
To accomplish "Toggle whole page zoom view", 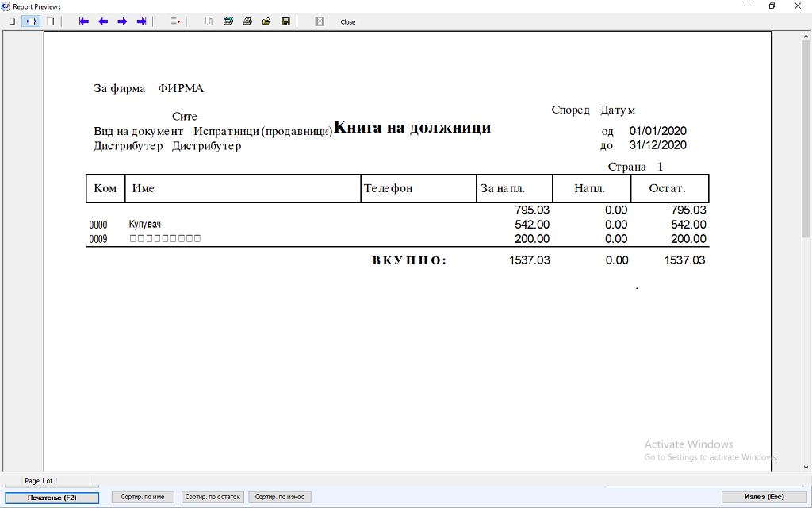I will [12, 21].
